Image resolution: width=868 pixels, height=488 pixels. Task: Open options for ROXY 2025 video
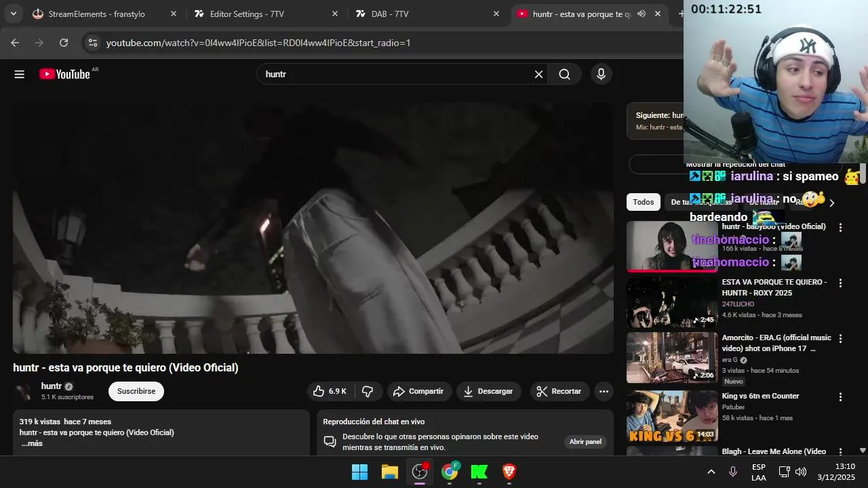(x=840, y=283)
